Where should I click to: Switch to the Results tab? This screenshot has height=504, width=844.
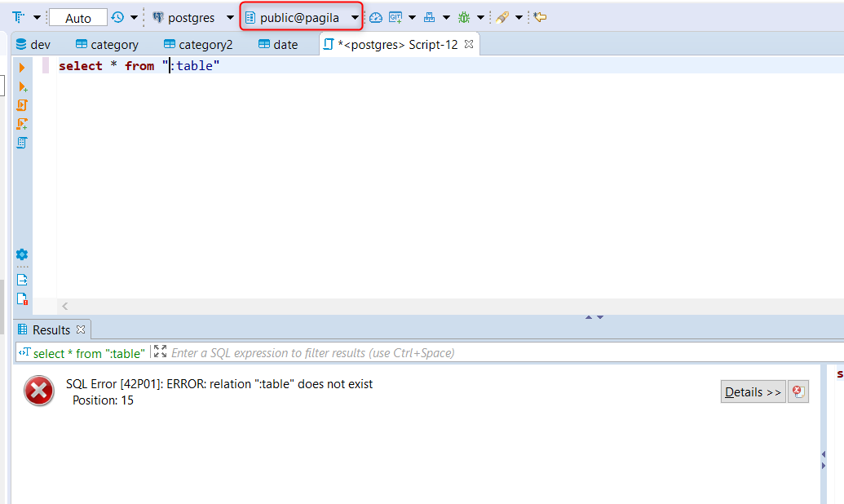[x=51, y=329]
